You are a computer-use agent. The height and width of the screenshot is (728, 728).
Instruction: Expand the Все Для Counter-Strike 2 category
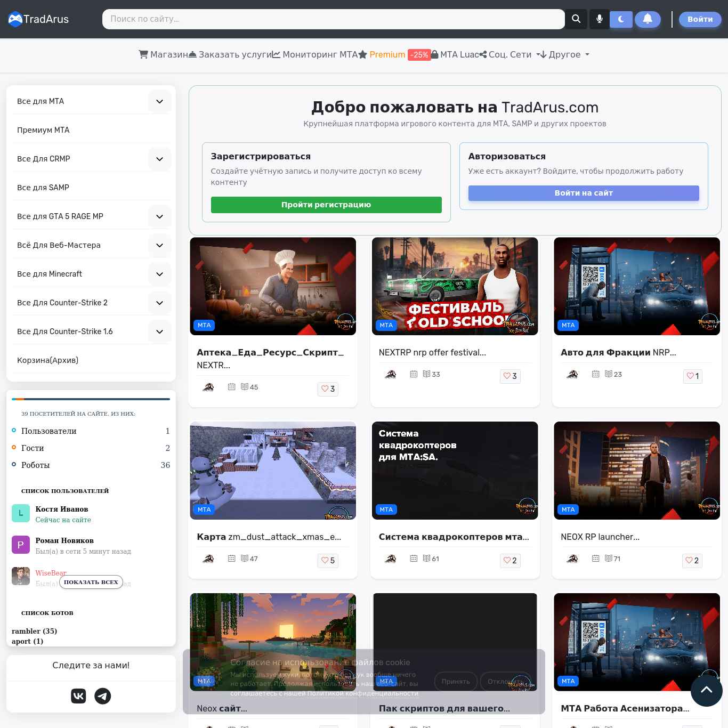pos(159,303)
